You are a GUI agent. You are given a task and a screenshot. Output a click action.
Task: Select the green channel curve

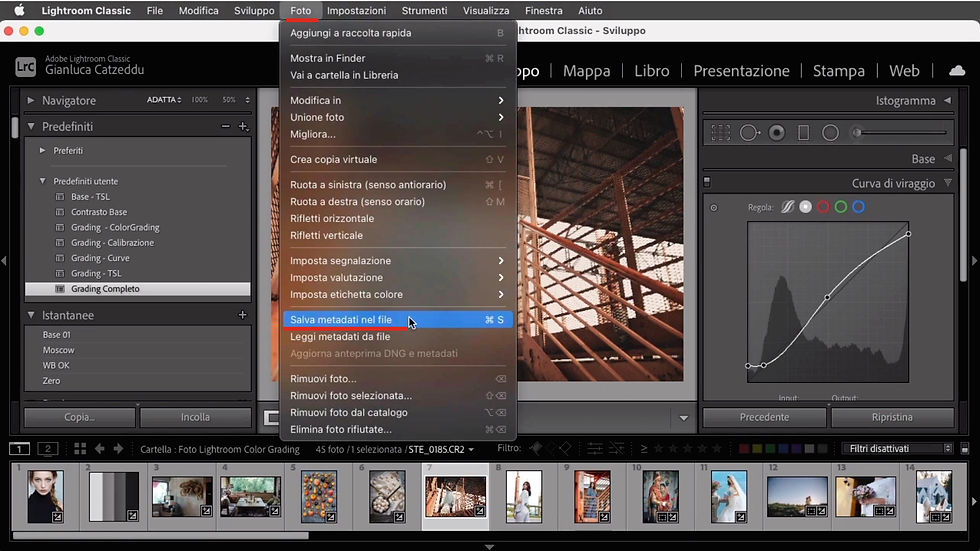841,207
